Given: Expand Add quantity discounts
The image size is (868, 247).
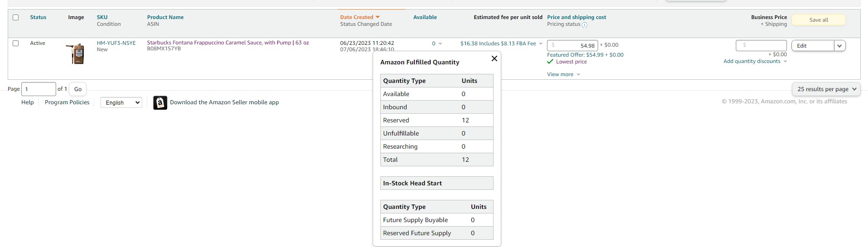Looking at the screenshot, I should [755, 61].
